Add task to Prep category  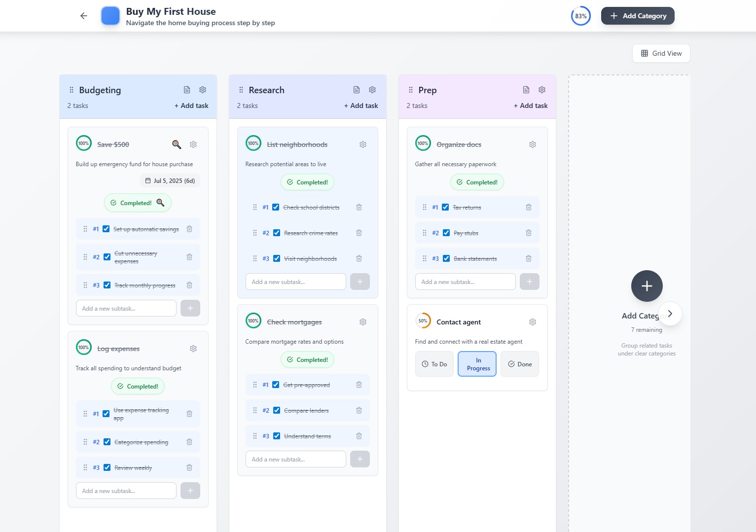click(x=531, y=106)
